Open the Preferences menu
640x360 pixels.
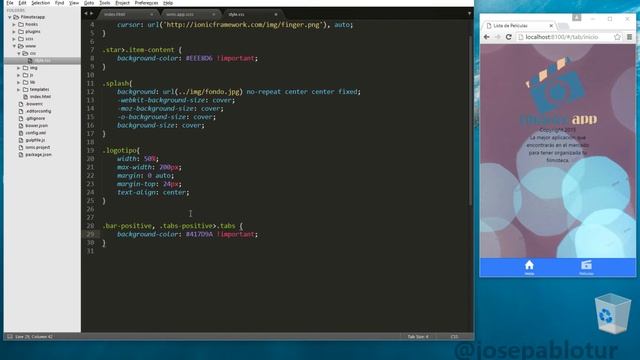tap(146, 3)
